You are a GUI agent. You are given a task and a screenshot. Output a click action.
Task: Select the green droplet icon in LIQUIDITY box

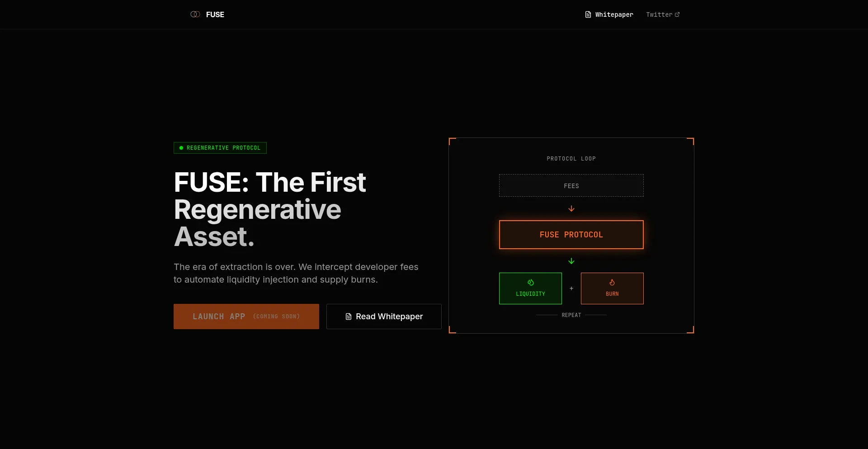coord(530,282)
